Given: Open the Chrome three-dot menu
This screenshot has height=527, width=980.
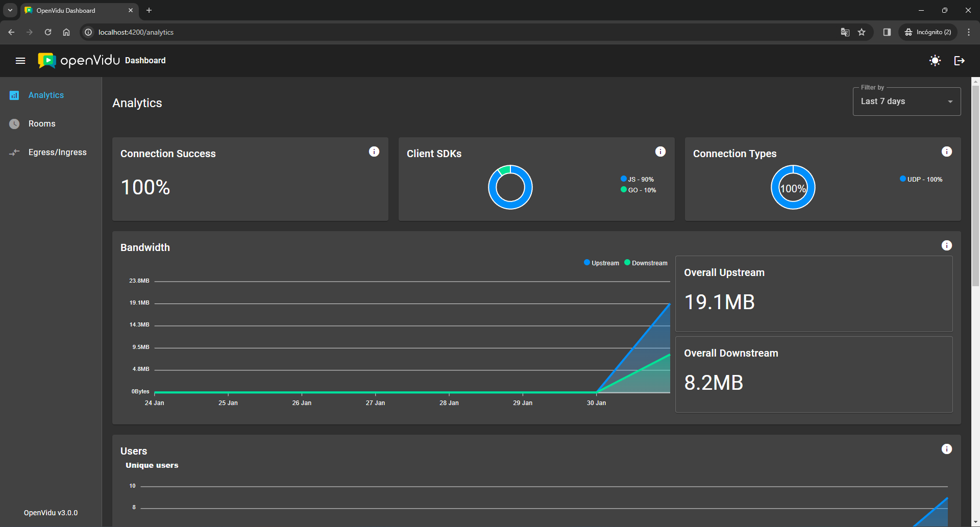Looking at the screenshot, I should coord(969,32).
